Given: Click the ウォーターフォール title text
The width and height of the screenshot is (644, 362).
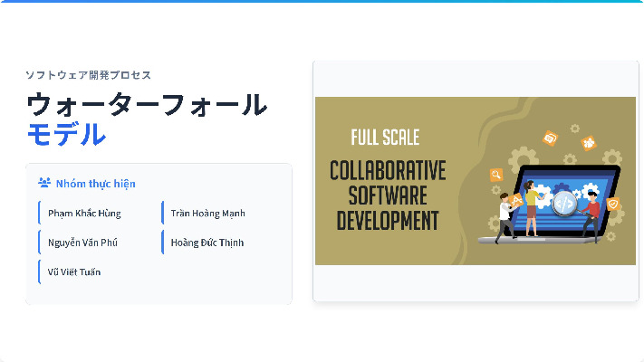Looking at the screenshot, I should point(147,105).
